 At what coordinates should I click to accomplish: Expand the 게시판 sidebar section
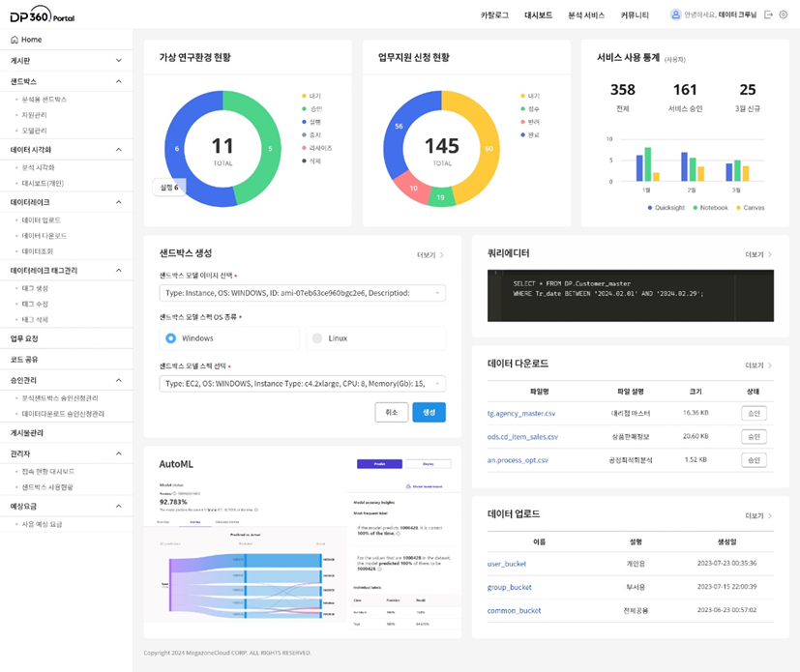click(x=118, y=60)
